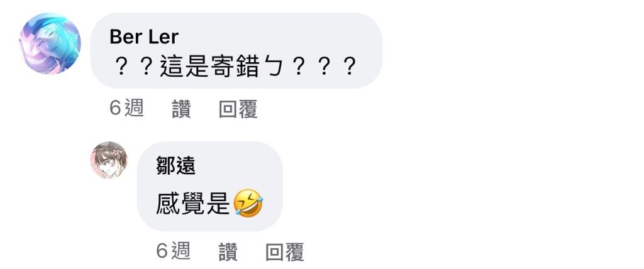This screenshot has height=269, width=644.
Task: Open the 鄒遠 username link
Action: click(x=175, y=165)
